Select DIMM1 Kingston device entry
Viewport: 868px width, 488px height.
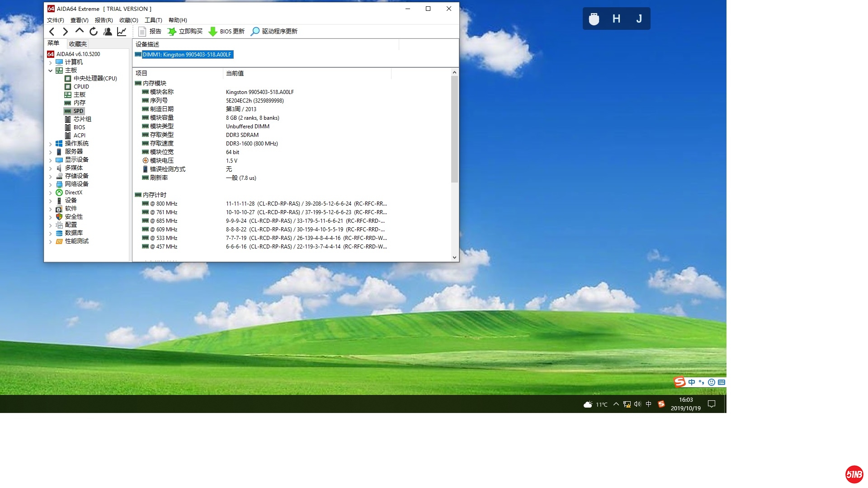pos(187,55)
